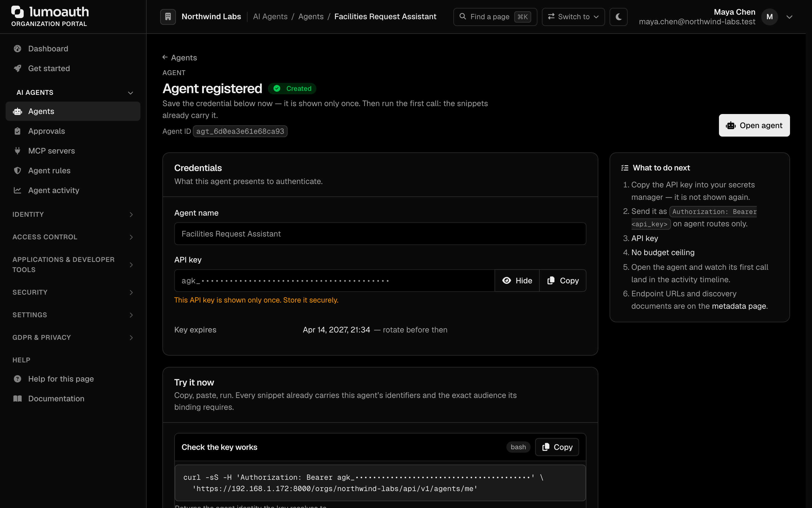Click the curl command code block
The width and height of the screenshot is (812, 508).
click(380, 483)
